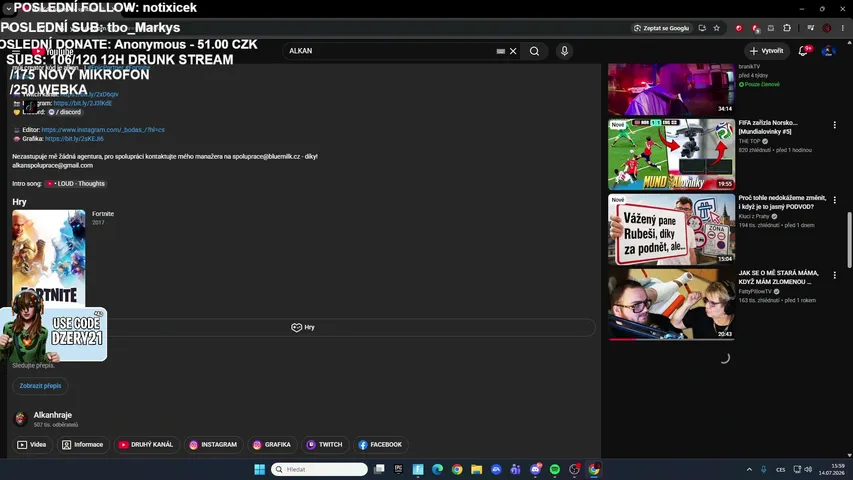The height and width of the screenshot is (480, 853).
Task: Click the Chrome profile avatar icon
Action: pyautogui.click(x=827, y=28)
